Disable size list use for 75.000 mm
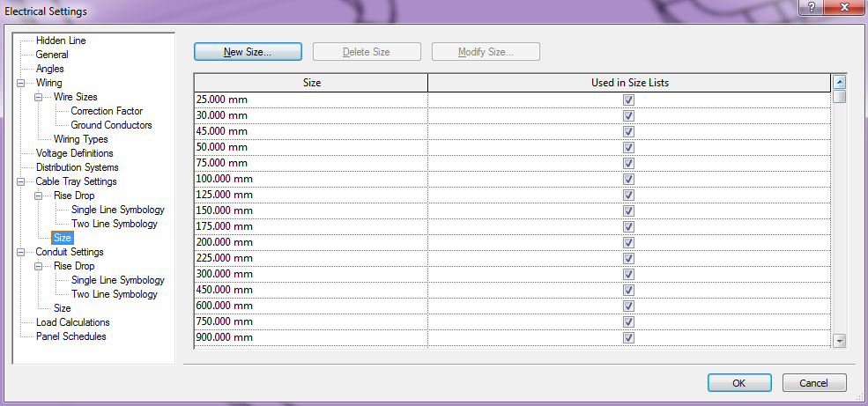The width and height of the screenshot is (868, 406). 628,163
